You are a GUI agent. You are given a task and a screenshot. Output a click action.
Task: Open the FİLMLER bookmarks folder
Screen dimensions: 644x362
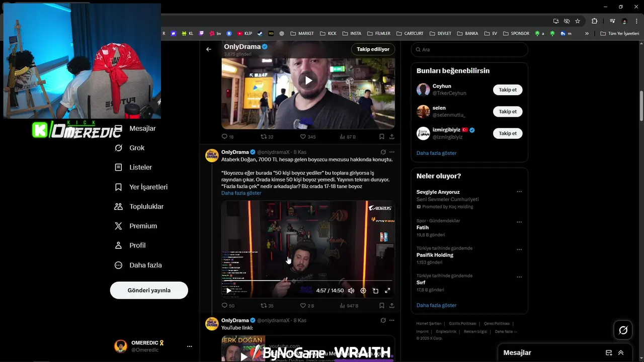379,34
